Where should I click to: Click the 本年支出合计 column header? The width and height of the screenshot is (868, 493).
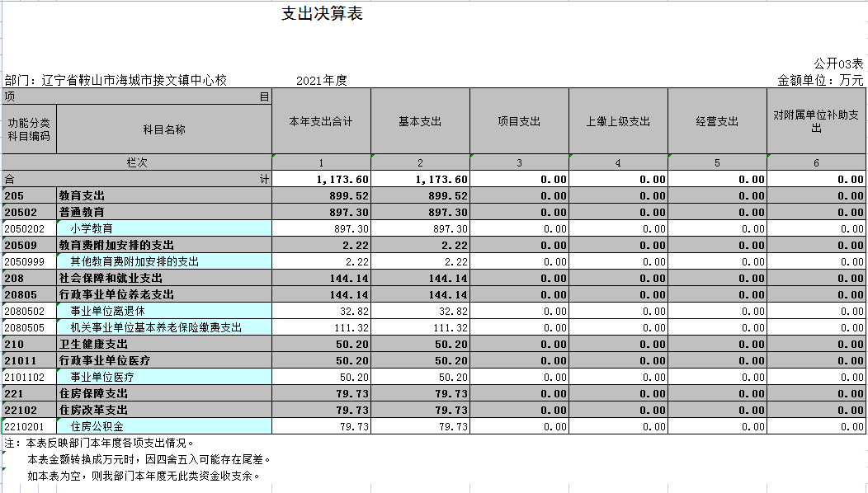[321, 121]
